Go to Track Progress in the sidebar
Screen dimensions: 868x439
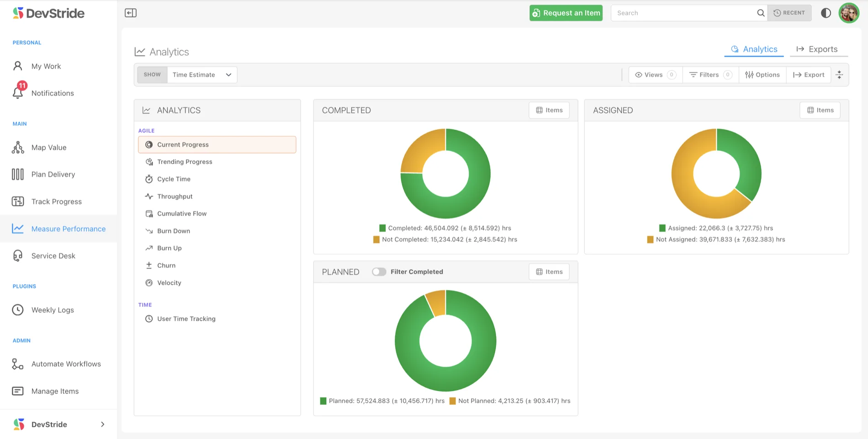coord(57,201)
